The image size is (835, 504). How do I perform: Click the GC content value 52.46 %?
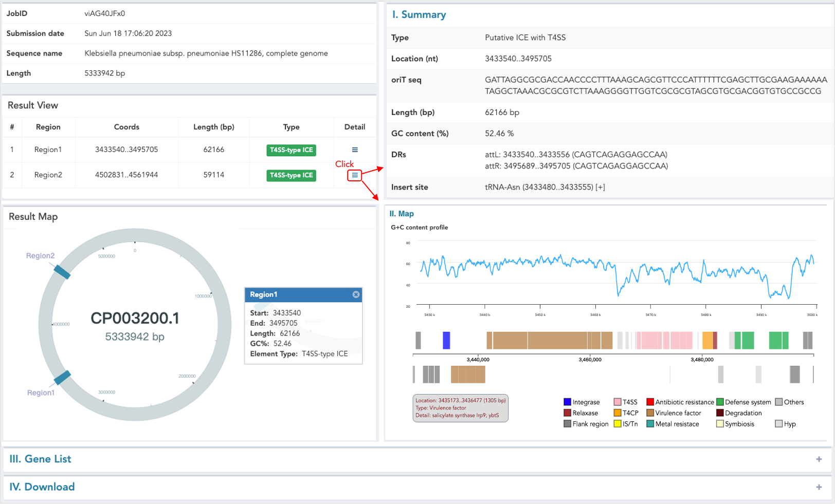pyautogui.click(x=499, y=133)
